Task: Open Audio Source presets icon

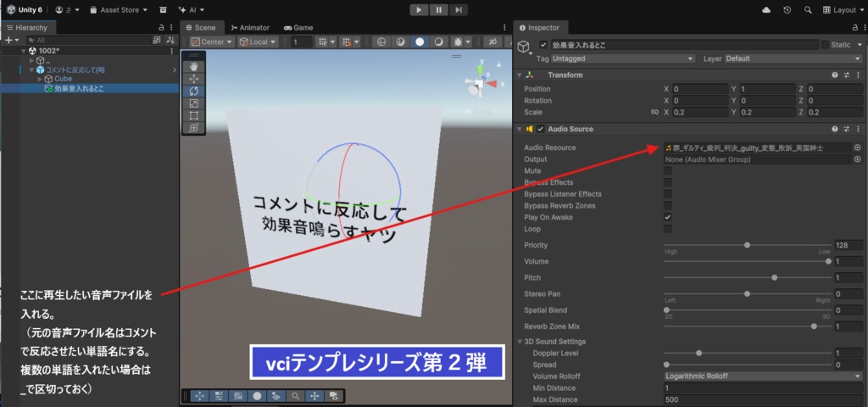Action: coord(847,129)
